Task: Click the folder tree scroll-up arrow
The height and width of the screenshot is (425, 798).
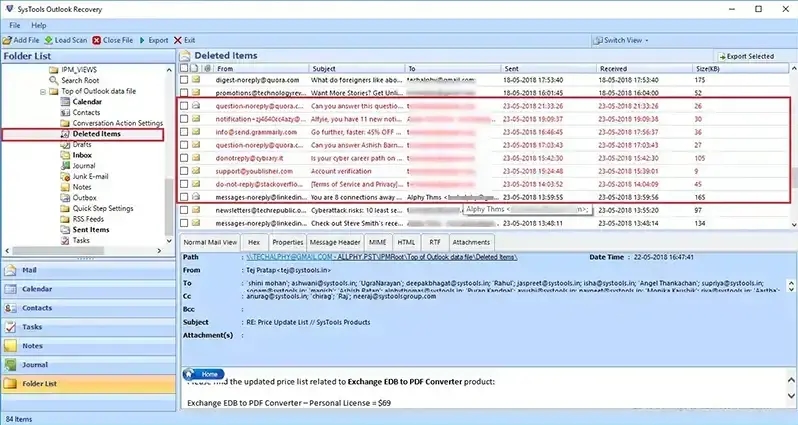Action: [x=169, y=70]
